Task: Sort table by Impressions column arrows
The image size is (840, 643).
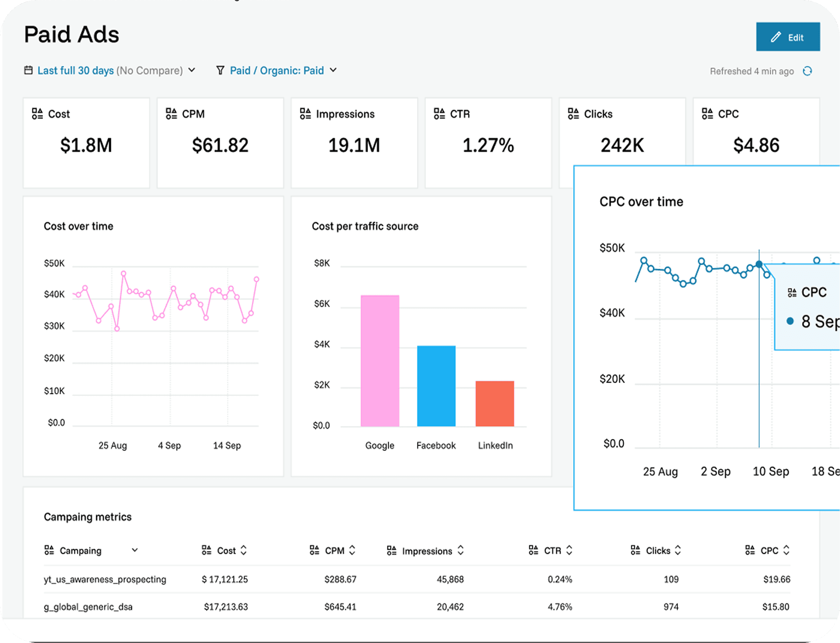Action: coord(460,550)
